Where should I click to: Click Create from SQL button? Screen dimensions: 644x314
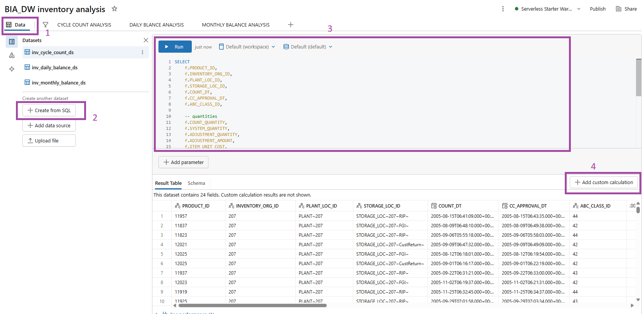[49, 110]
